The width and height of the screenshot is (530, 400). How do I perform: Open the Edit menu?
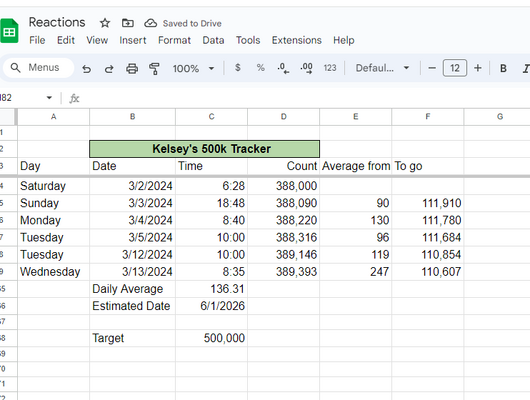pos(66,40)
